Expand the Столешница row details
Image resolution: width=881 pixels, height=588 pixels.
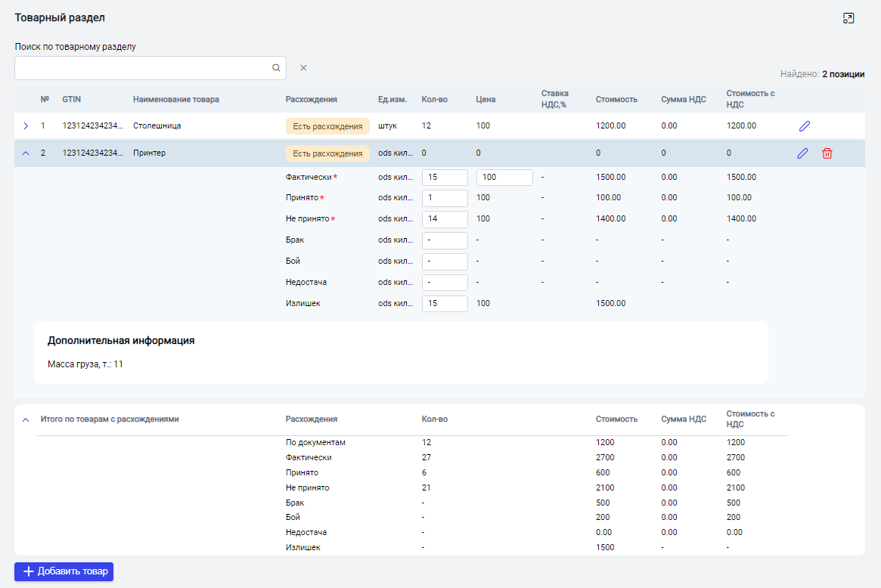pos(26,125)
